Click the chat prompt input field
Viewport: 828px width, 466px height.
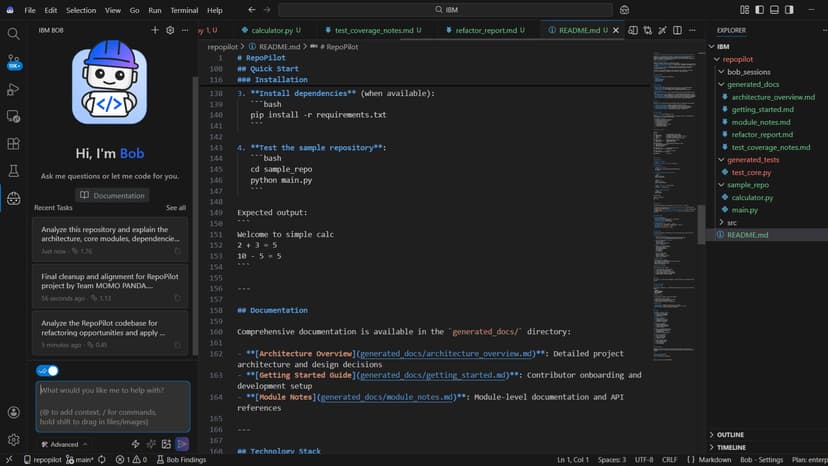pyautogui.click(x=112, y=406)
